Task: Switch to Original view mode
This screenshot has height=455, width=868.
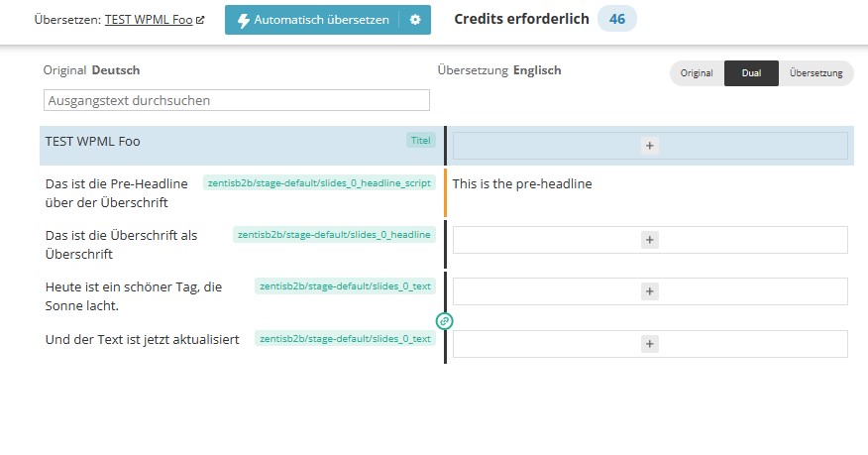Action: click(x=697, y=73)
